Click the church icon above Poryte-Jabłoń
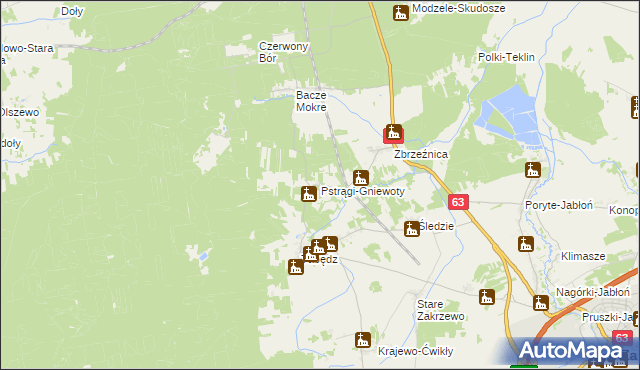640x370 pixels. click(533, 170)
